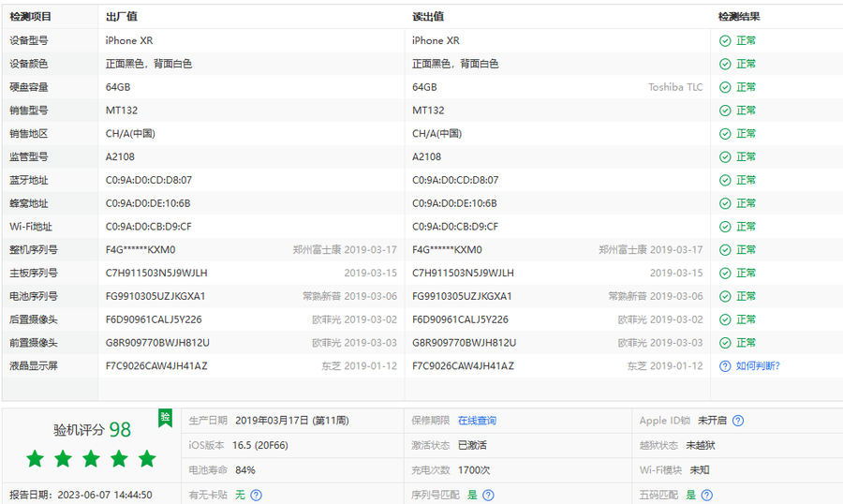Screen dimensions: 843x504
Task: Click the green check icon in the 主板序列号 row
Action: [725, 274]
